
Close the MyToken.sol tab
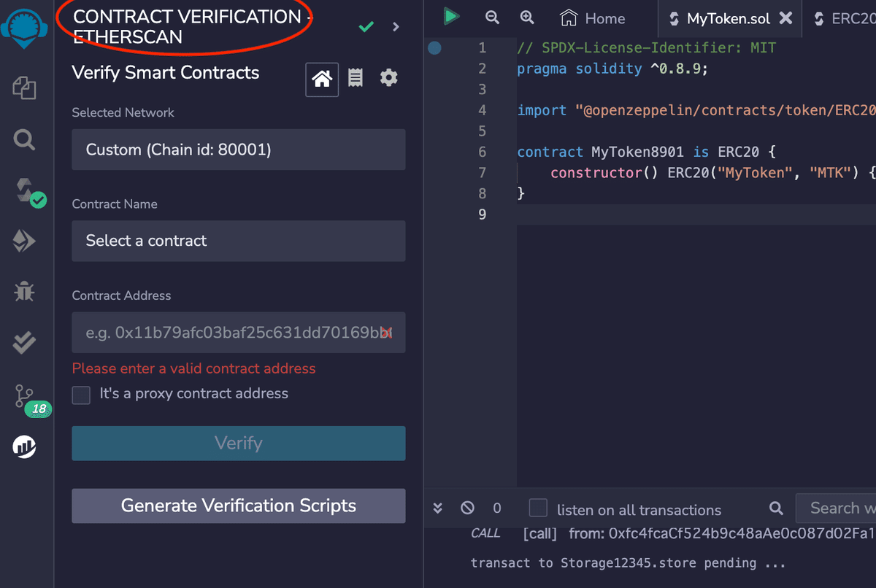(x=785, y=18)
